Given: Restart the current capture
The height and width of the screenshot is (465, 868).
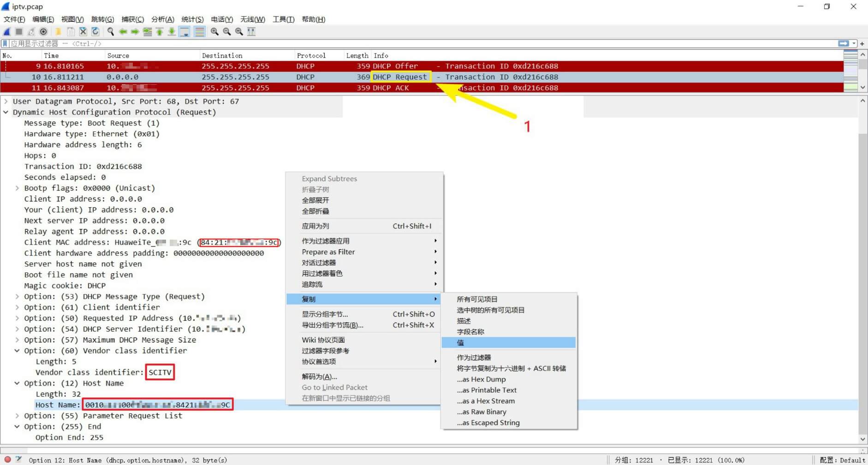Looking at the screenshot, I should 31,31.
